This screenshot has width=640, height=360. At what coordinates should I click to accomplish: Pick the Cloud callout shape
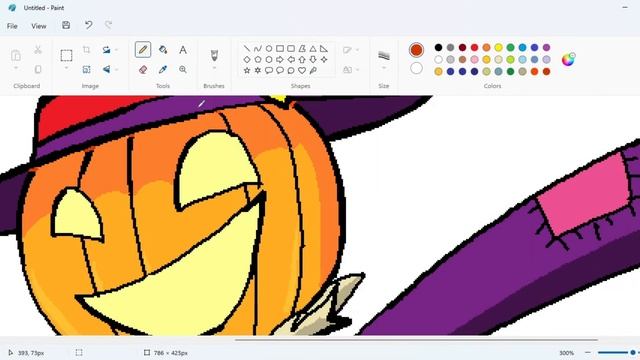pyautogui.click(x=291, y=70)
